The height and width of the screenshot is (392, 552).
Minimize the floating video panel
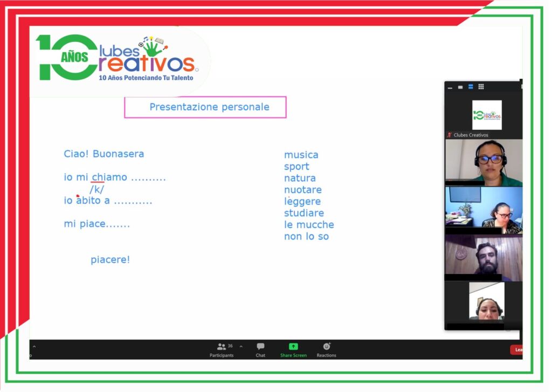pos(451,87)
